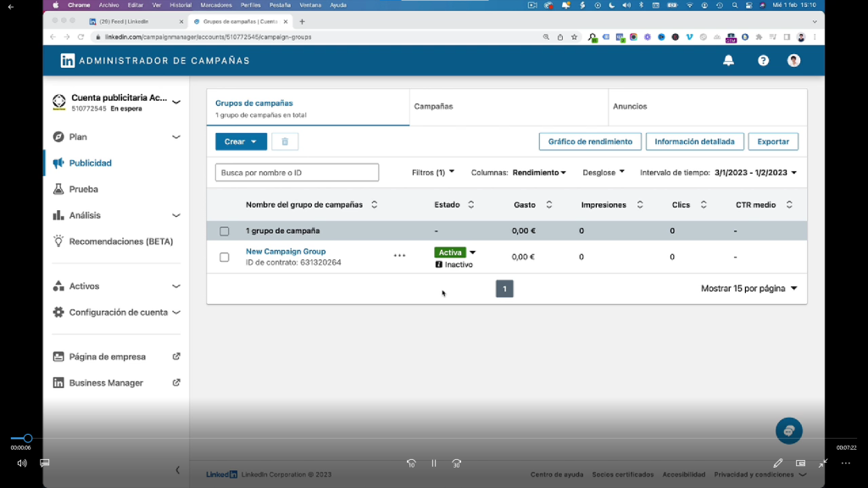
Task: Click the LinkedIn logo in the header
Action: coord(68,60)
